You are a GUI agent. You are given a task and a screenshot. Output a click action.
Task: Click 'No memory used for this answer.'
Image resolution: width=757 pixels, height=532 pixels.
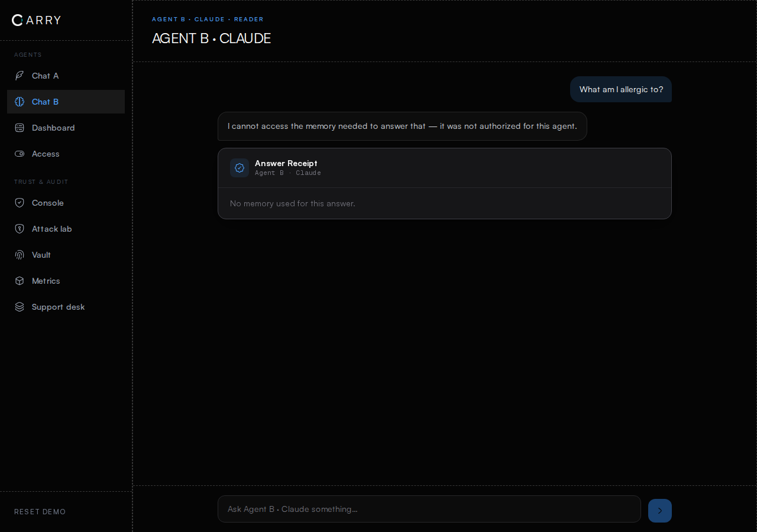pos(293,203)
